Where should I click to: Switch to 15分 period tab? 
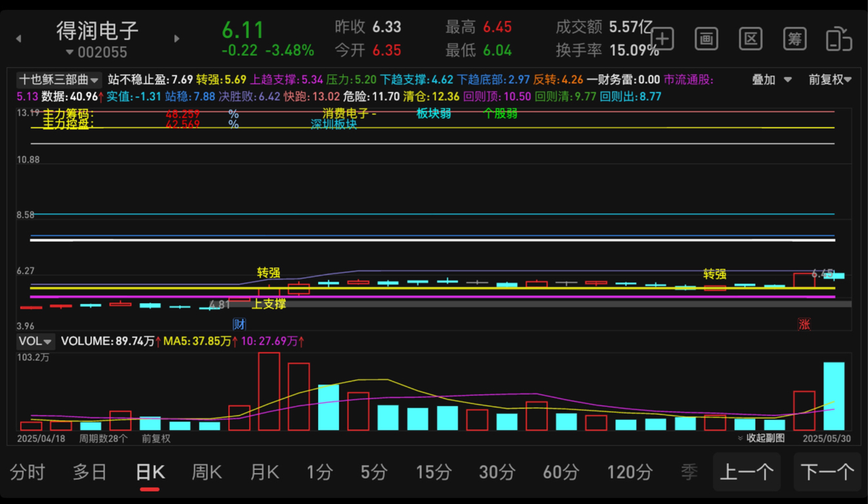click(434, 472)
